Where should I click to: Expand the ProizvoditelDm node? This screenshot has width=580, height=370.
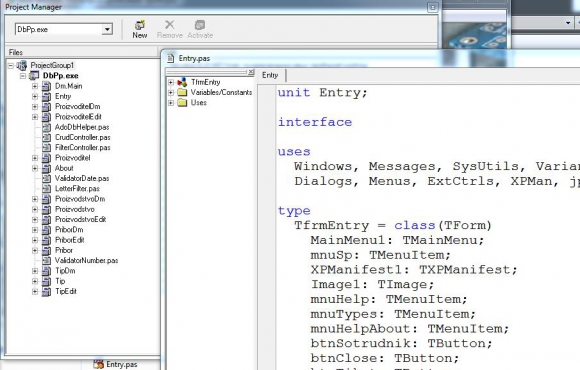[35, 107]
